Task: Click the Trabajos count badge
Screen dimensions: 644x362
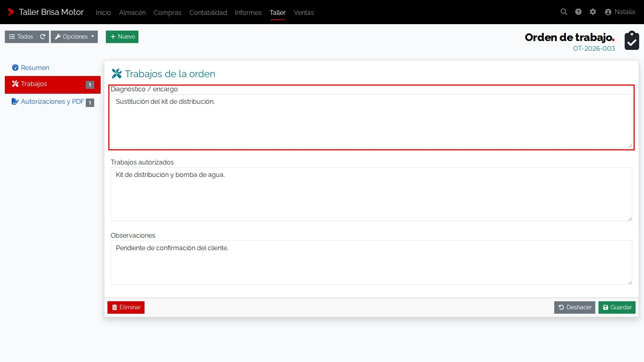Action: (x=90, y=84)
